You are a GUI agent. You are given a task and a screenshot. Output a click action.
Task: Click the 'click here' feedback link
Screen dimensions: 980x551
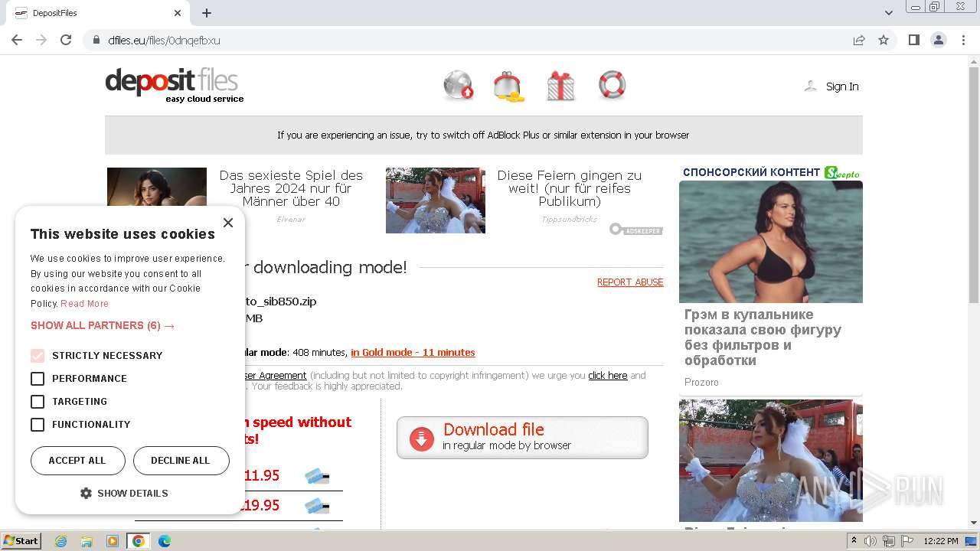(x=607, y=376)
